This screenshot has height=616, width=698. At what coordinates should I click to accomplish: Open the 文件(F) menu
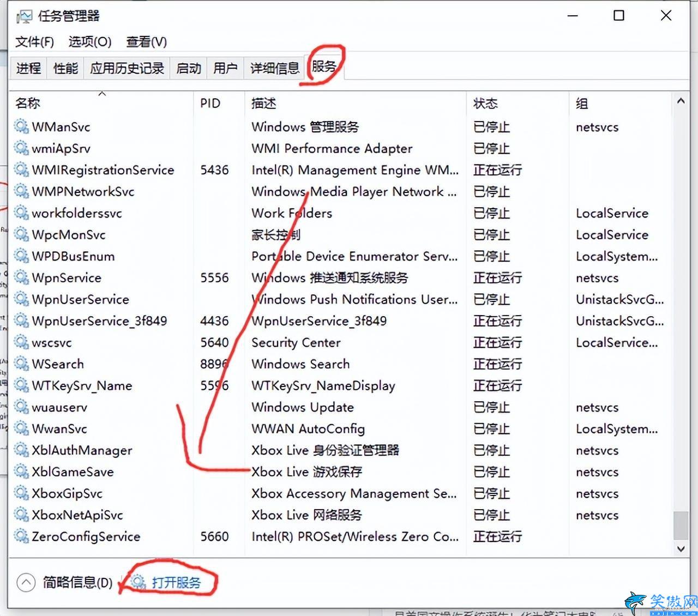(34, 42)
